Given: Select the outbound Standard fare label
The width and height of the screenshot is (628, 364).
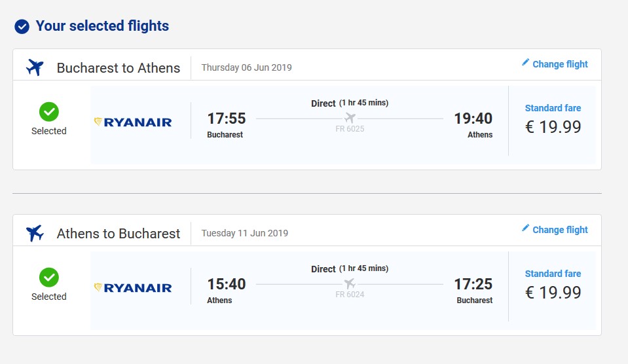Looking at the screenshot, I should 553,108.
